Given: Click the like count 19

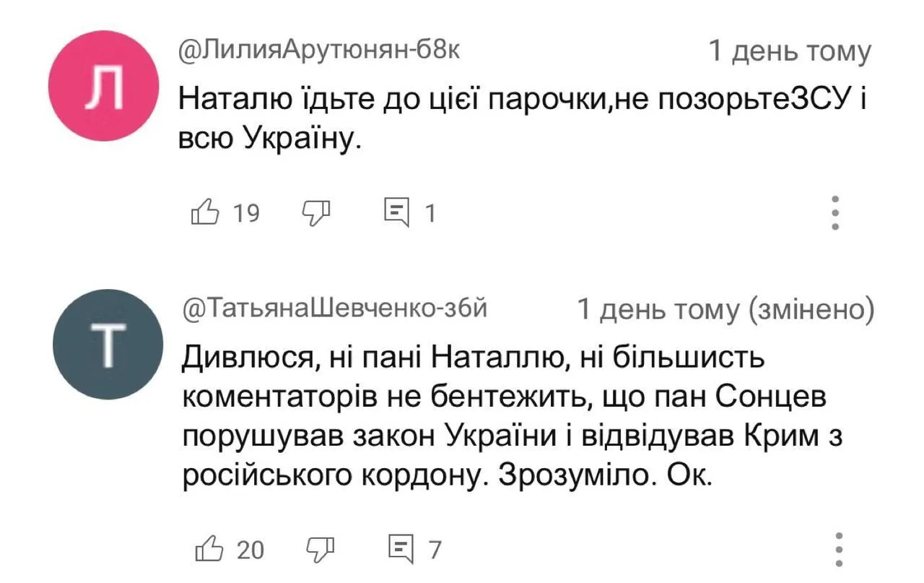Looking at the screenshot, I should click(248, 213).
